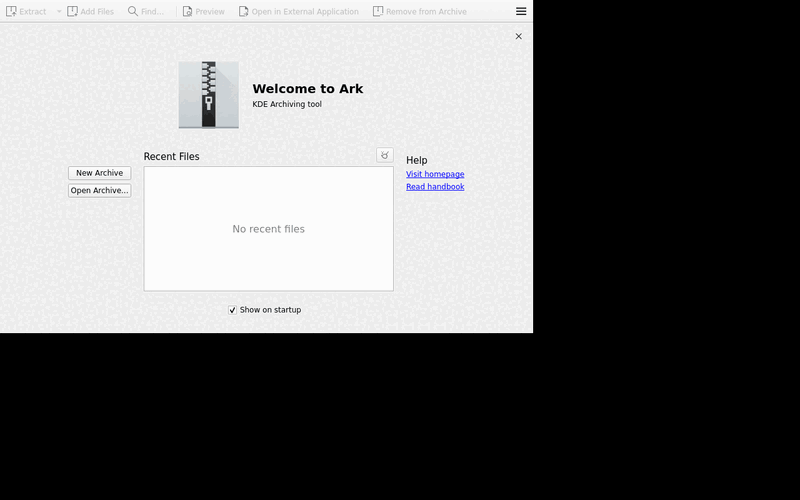Click the empty recent files list
800x500 pixels.
click(268, 229)
